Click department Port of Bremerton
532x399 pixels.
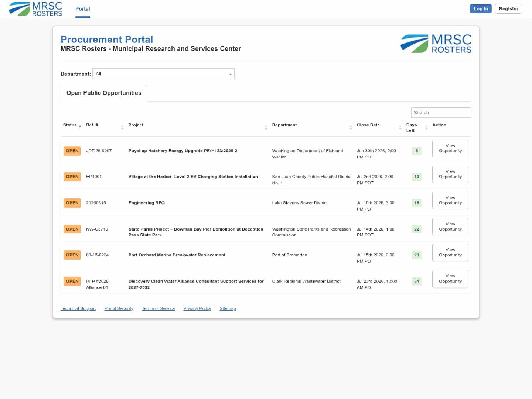click(290, 255)
